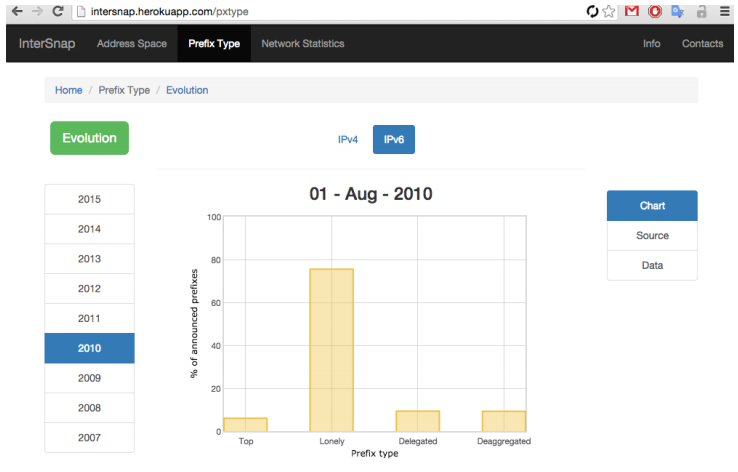Click the Prefix Type breadcrumb text
This screenshot has height=472, width=738.
click(x=124, y=90)
